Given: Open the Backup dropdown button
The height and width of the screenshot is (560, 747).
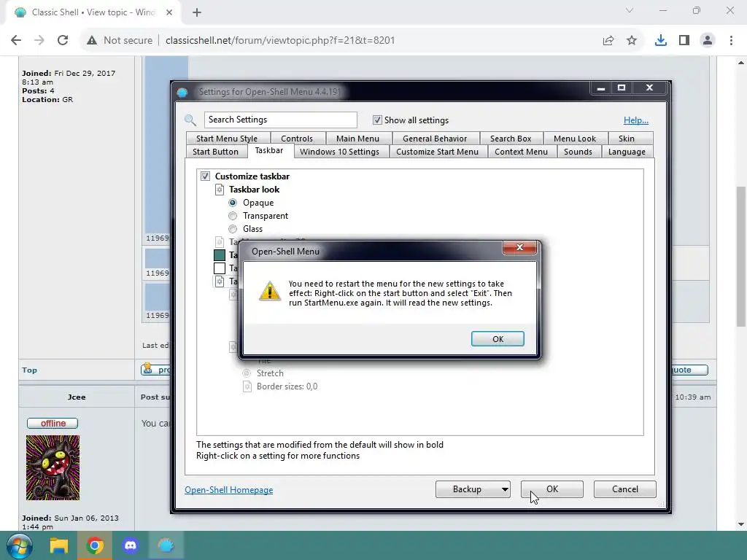Looking at the screenshot, I should pyautogui.click(x=473, y=489).
